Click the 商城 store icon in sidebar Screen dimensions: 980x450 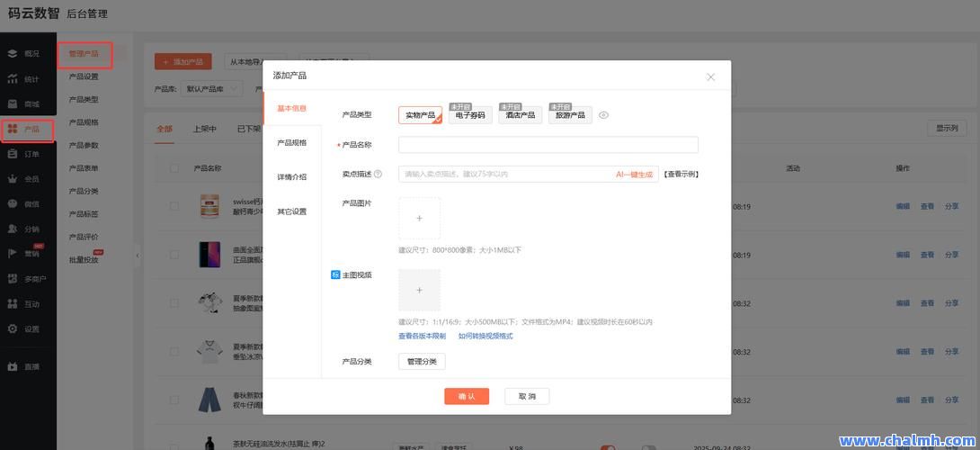click(13, 104)
